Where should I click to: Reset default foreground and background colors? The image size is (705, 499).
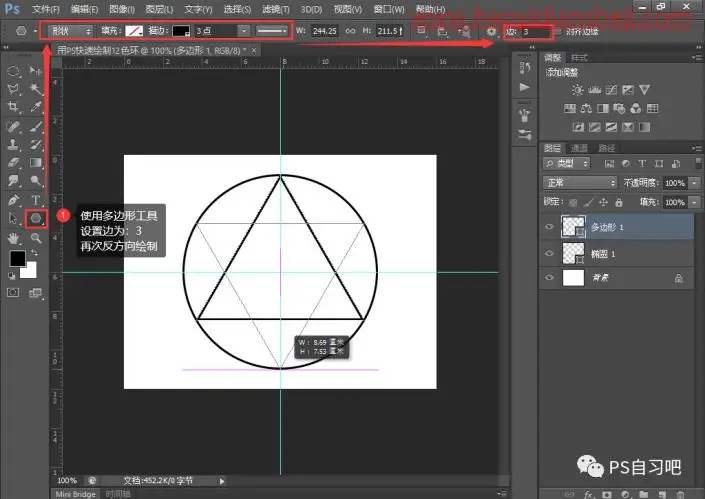[12, 276]
